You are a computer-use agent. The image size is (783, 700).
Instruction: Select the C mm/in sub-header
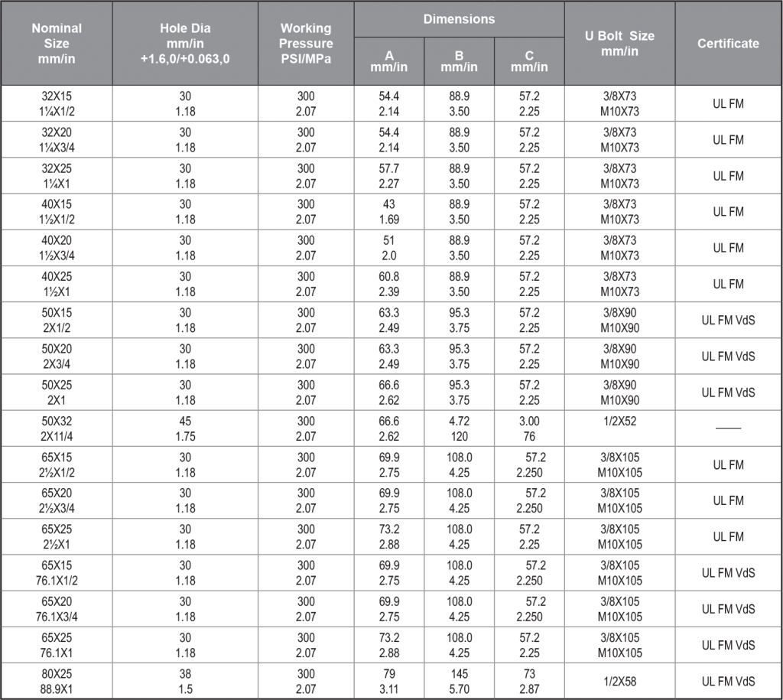click(529, 61)
